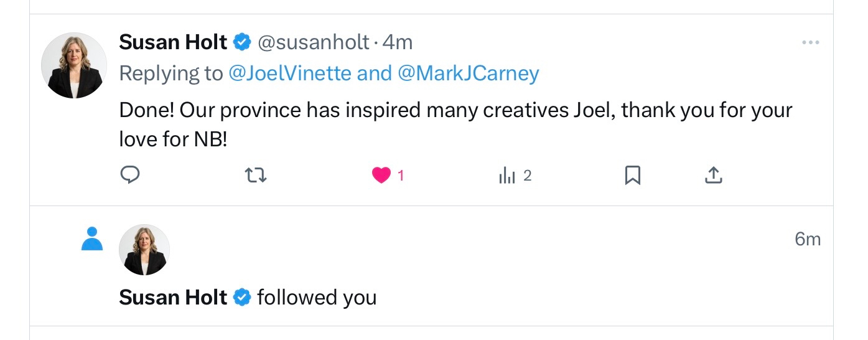Click verified badge beside @susanholt handle
The width and height of the screenshot is (868, 340).
tap(241, 42)
